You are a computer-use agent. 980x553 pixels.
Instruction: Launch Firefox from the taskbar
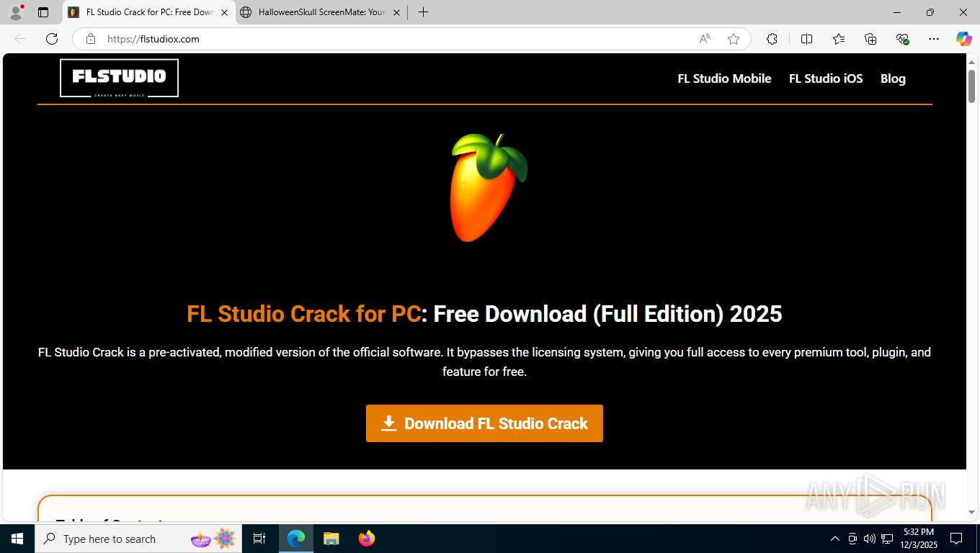(367, 539)
